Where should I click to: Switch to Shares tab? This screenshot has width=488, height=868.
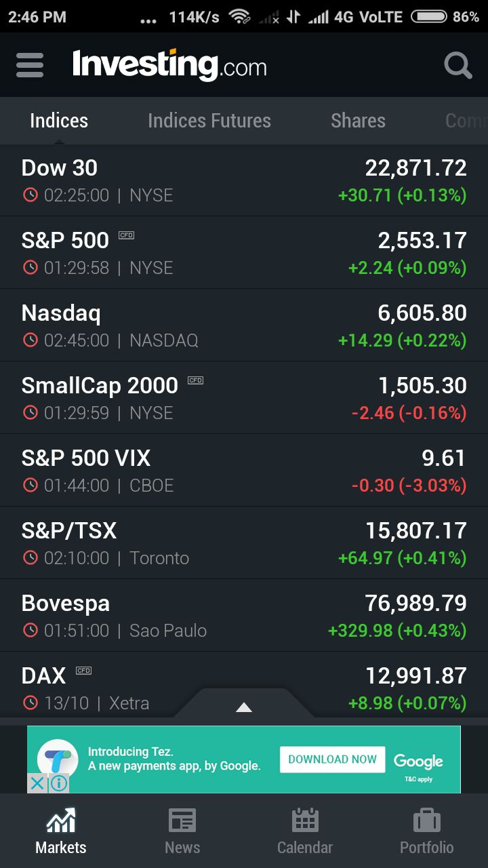(x=358, y=121)
